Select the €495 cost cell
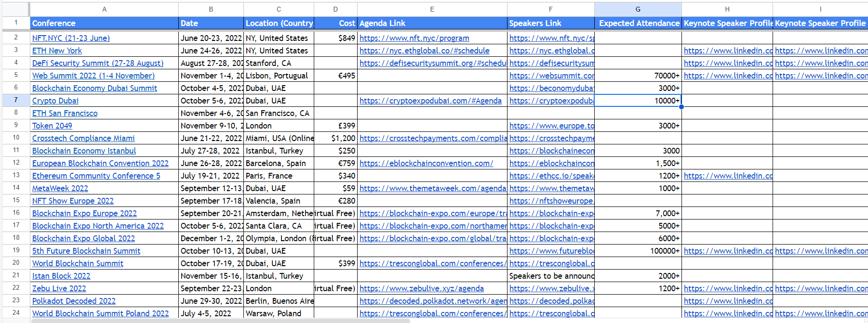 pyautogui.click(x=335, y=76)
